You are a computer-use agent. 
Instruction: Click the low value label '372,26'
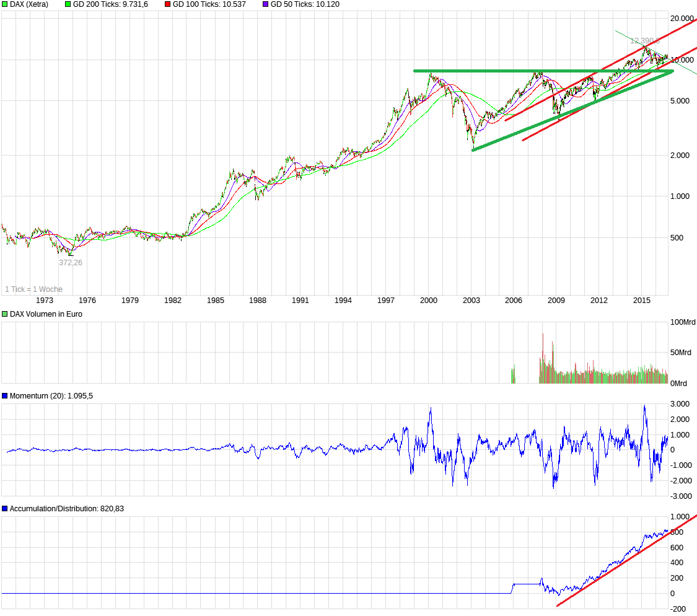tap(70, 262)
